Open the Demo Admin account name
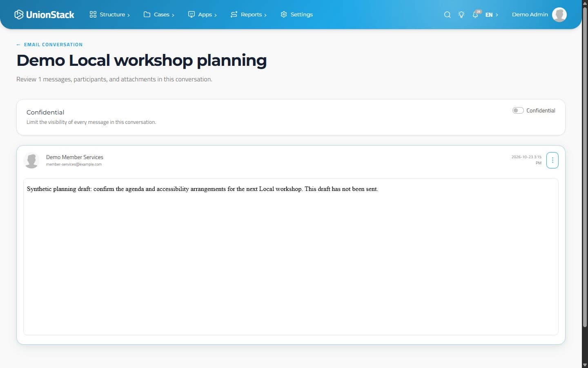588x368 pixels. [530, 15]
